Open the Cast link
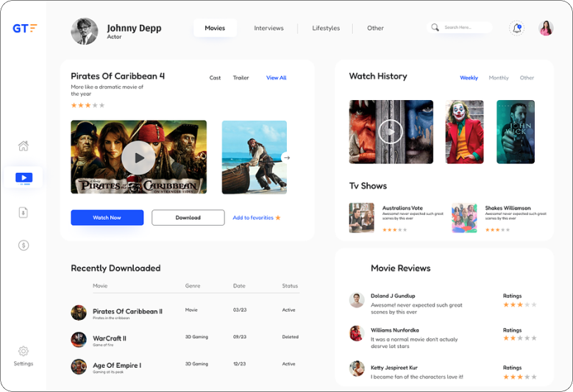 pyautogui.click(x=215, y=78)
